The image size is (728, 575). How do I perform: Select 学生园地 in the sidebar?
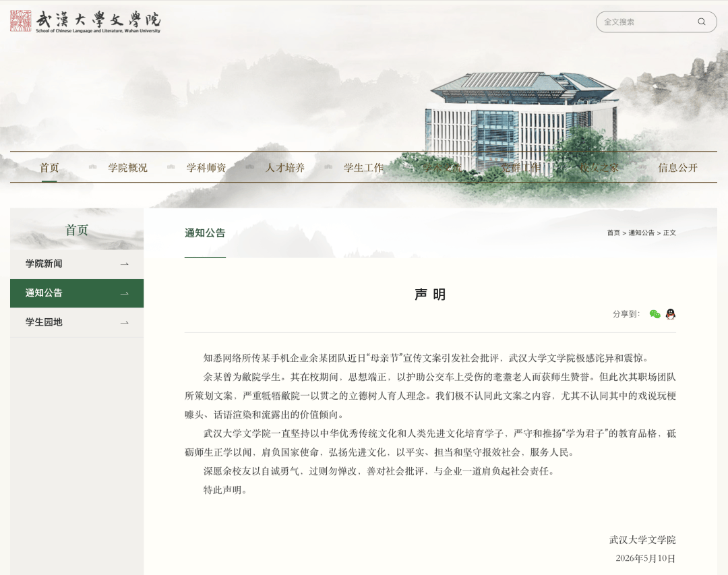(x=77, y=322)
